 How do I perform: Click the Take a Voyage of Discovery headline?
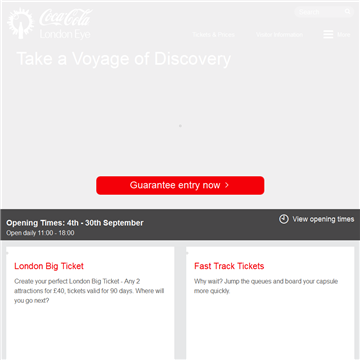124,59
